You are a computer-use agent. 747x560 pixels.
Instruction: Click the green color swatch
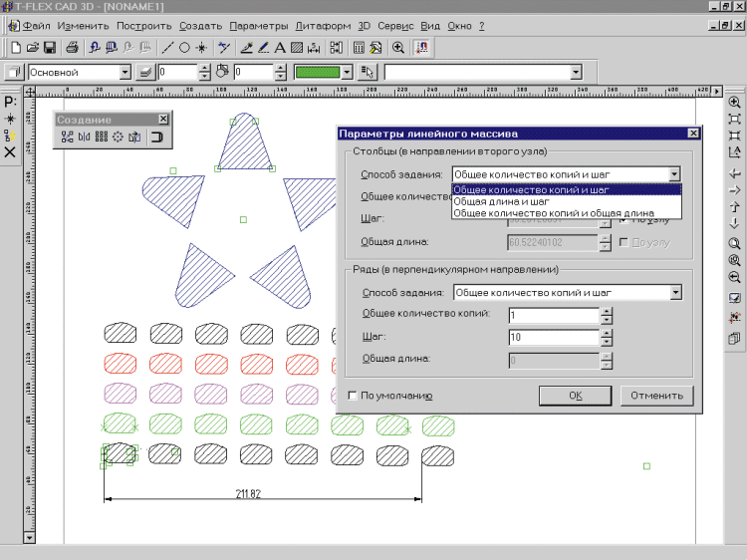coord(316,72)
